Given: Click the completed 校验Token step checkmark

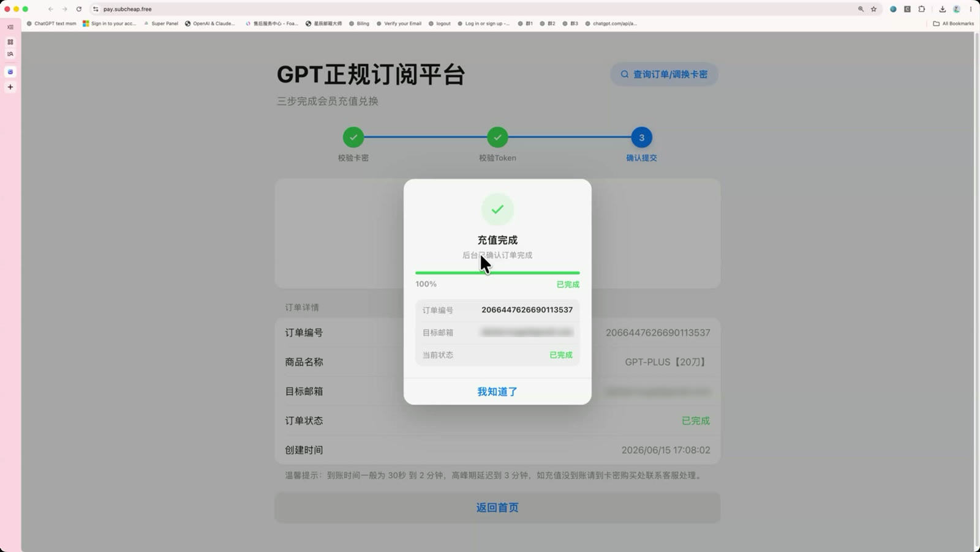Looking at the screenshot, I should click(497, 138).
